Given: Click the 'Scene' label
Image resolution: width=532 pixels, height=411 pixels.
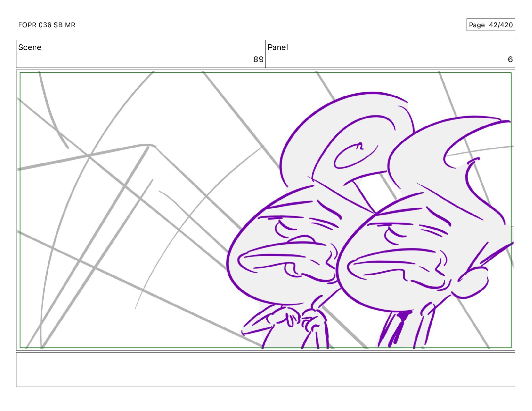Looking at the screenshot, I should 30,47.
